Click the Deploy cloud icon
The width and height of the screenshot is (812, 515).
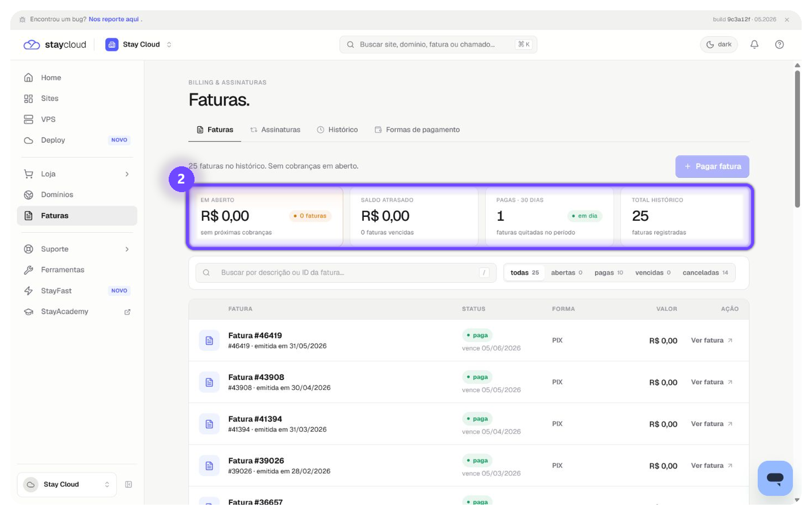coord(28,140)
